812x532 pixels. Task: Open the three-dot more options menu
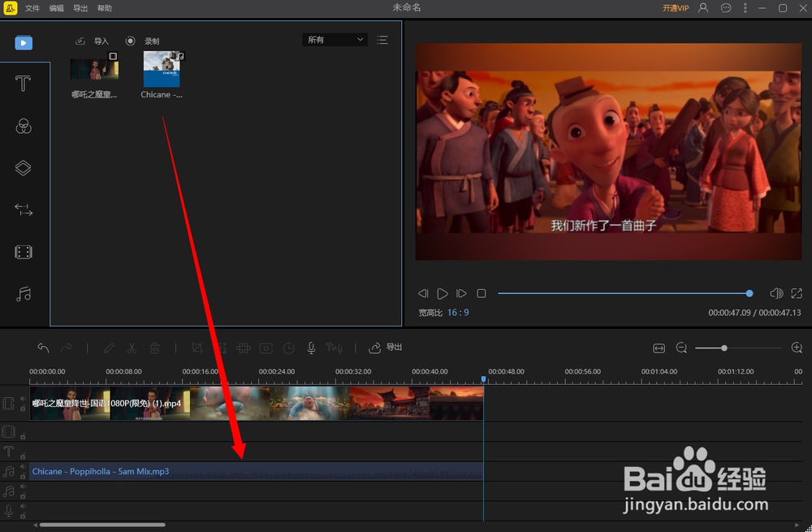coord(745,8)
